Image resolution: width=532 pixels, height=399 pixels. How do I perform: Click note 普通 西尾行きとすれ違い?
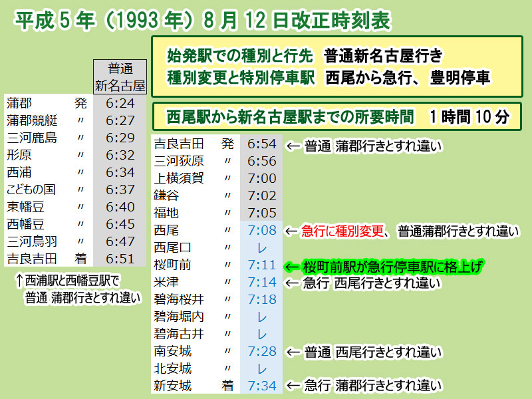tap(373, 352)
